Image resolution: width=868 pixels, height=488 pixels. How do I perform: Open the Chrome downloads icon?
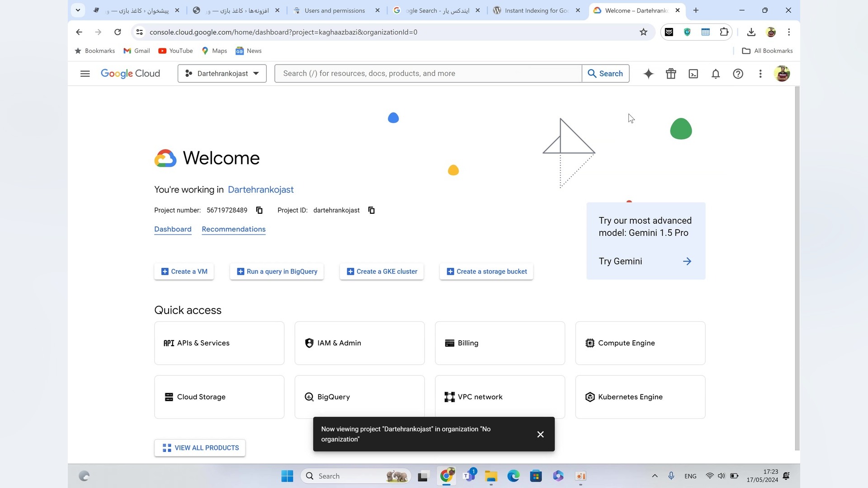(751, 32)
